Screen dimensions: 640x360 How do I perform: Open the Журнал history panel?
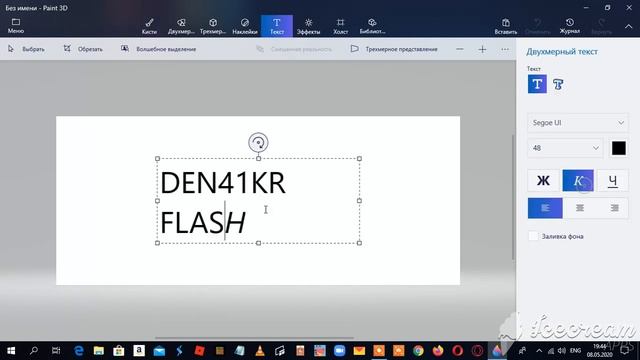point(570,26)
